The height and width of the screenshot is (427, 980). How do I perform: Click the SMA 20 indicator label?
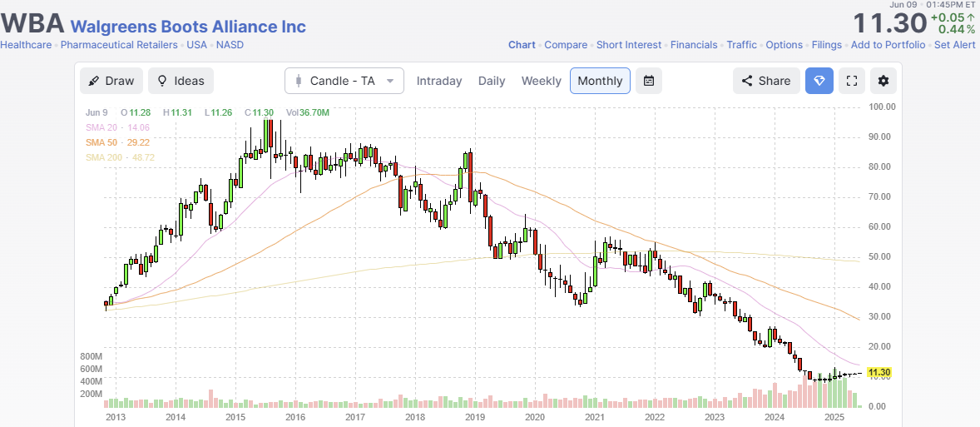pos(117,127)
